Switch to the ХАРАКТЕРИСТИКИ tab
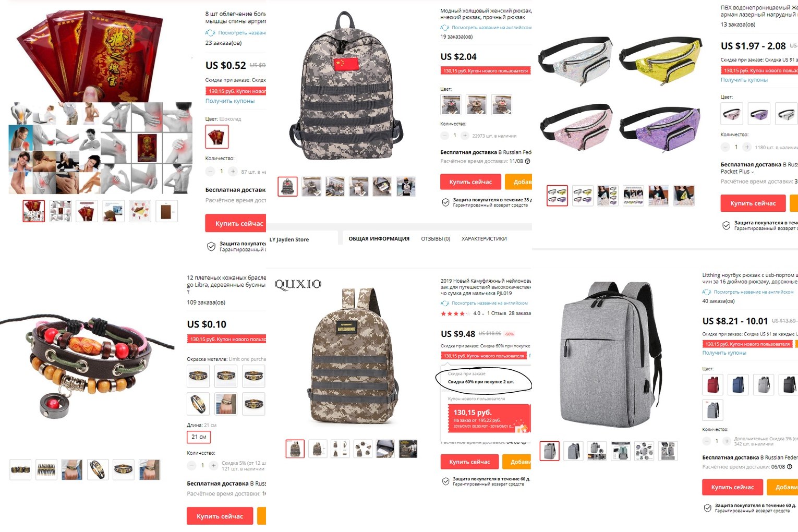This screenshot has width=798, height=532. 484,239
